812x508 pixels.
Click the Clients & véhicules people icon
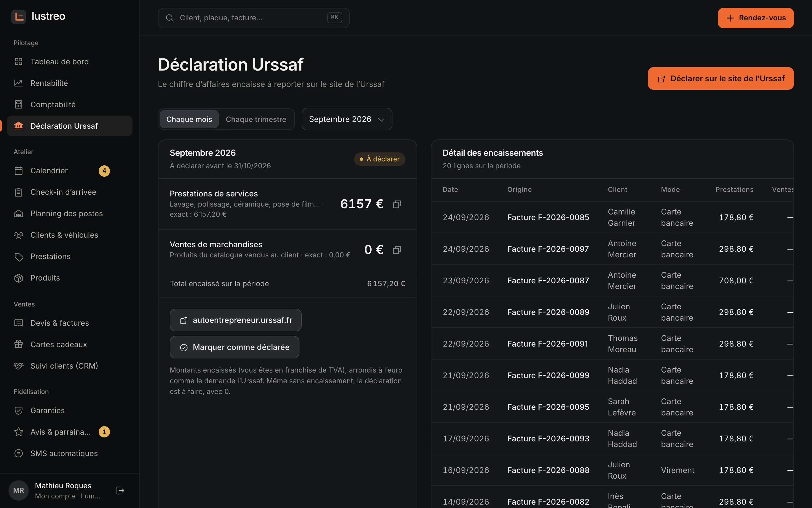18,235
